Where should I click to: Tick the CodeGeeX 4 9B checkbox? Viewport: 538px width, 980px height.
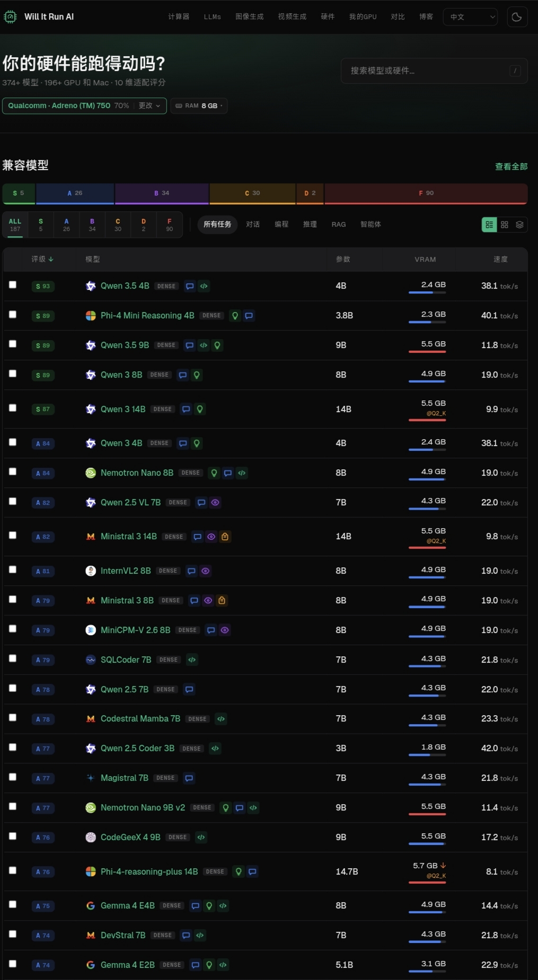[13, 836]
